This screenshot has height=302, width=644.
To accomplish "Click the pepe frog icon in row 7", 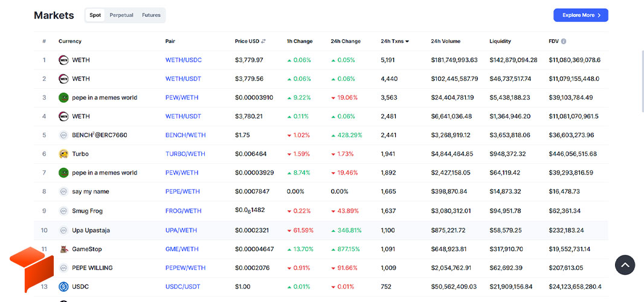I will (63, 173).
